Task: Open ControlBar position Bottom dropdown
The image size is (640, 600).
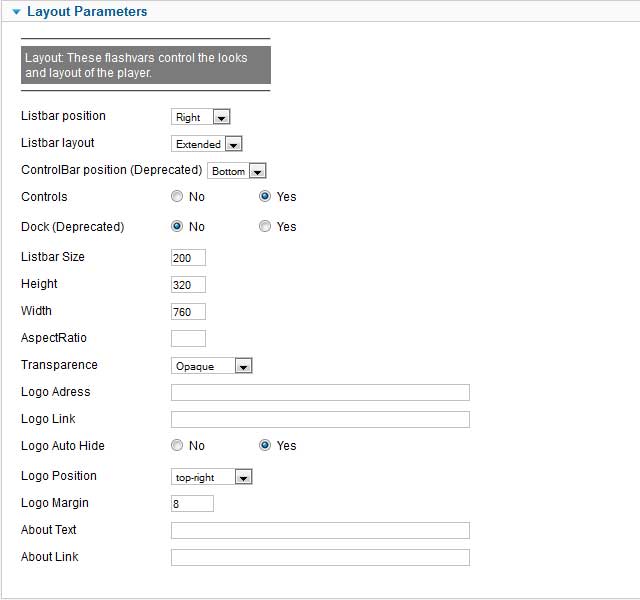Action: click(237, 171)
